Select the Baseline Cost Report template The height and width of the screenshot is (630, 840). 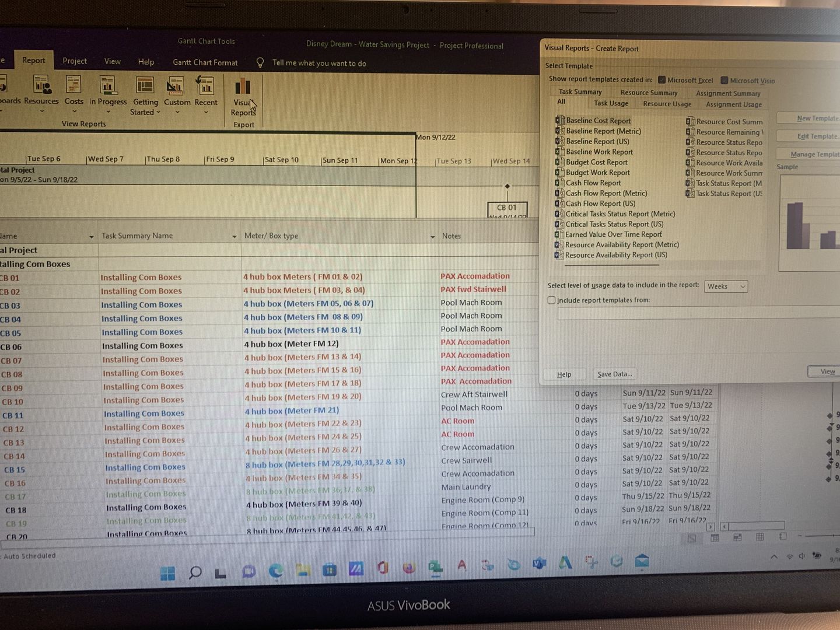click(x=593, y=121)
